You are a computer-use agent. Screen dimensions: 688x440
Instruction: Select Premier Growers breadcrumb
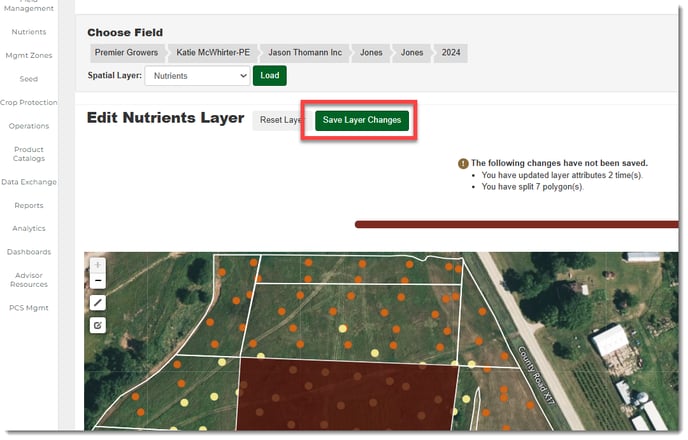point(126,54)
